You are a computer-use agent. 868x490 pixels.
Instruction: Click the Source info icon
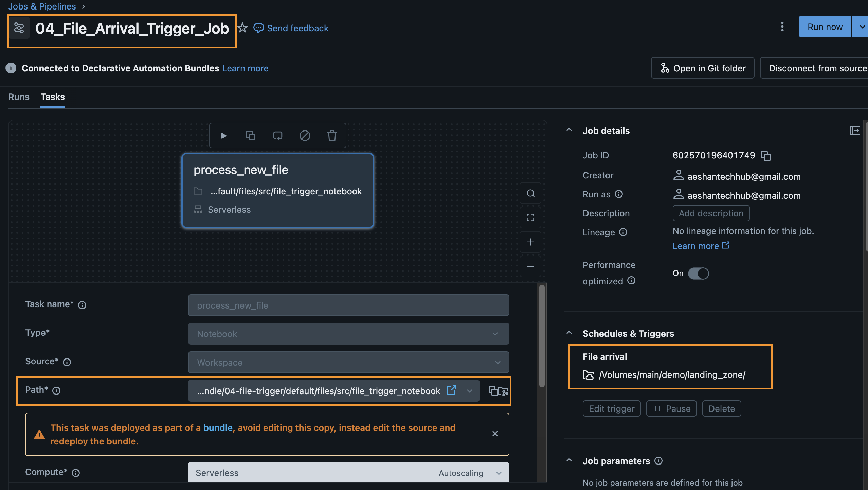[67, 362]
